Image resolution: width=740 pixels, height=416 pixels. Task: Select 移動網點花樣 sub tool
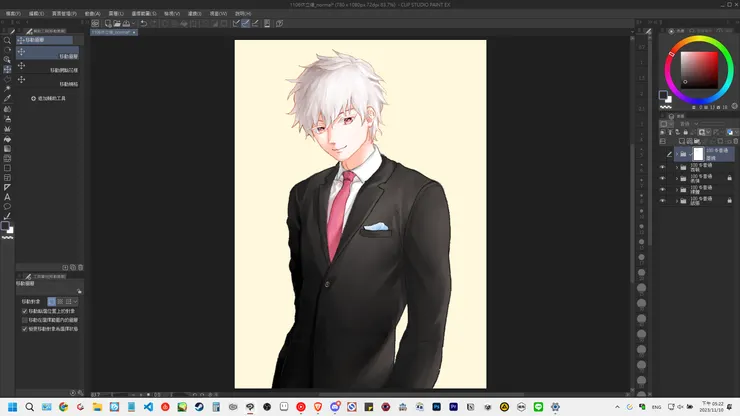click(x=47, y=68)
